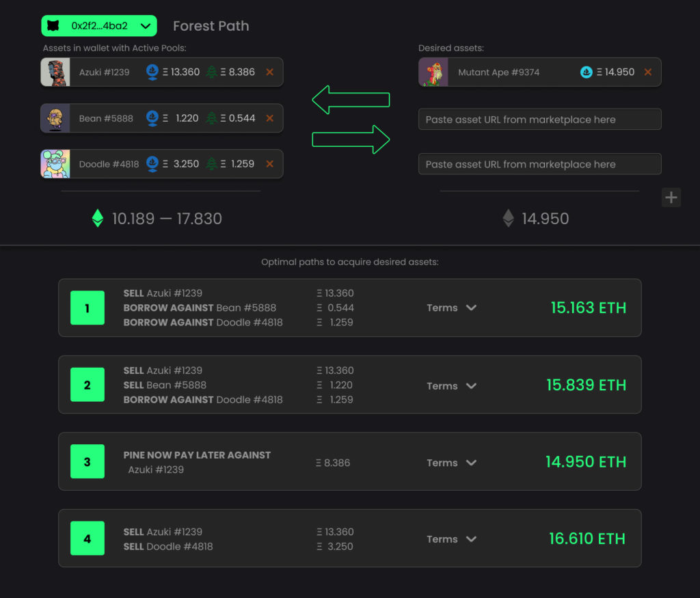Click the Azuki #1239 thumbnail image
This screenshot has width=700, height=598.
(55, 72)
